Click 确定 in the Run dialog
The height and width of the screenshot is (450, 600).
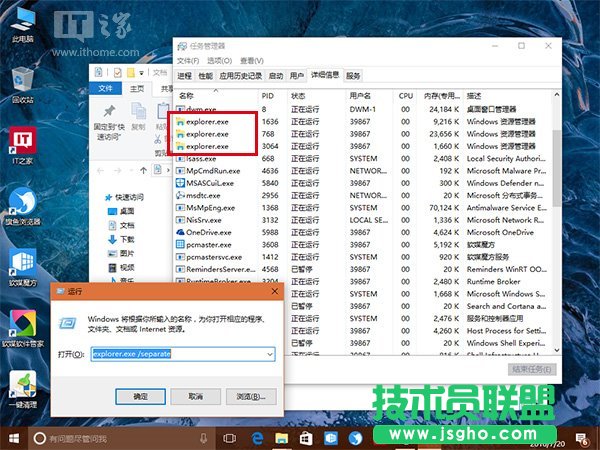pos(140,396)
